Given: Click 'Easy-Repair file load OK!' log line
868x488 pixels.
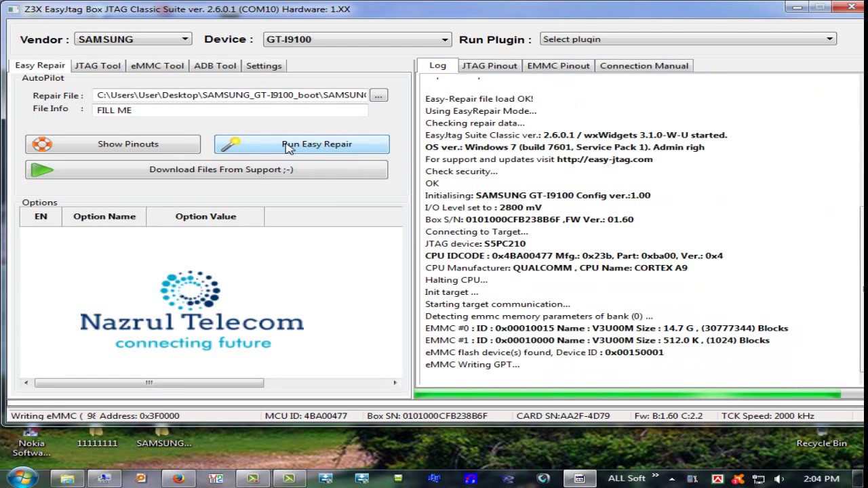Looking at the screenshot, I should click(x=479, y=99).
